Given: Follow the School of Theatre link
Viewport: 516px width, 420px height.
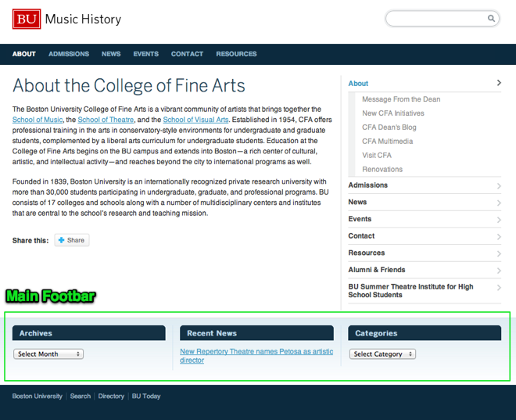Looking at the screenshot, I should click(x=106, y=120).
